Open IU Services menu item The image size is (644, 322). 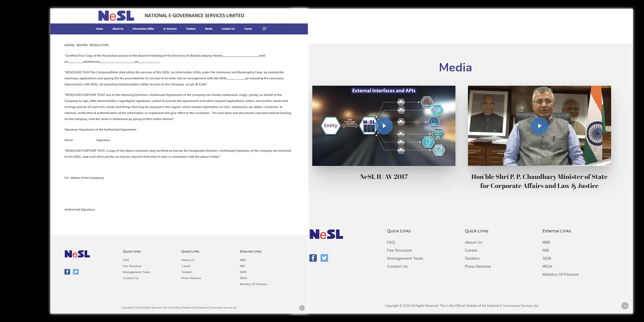point(170,29)
